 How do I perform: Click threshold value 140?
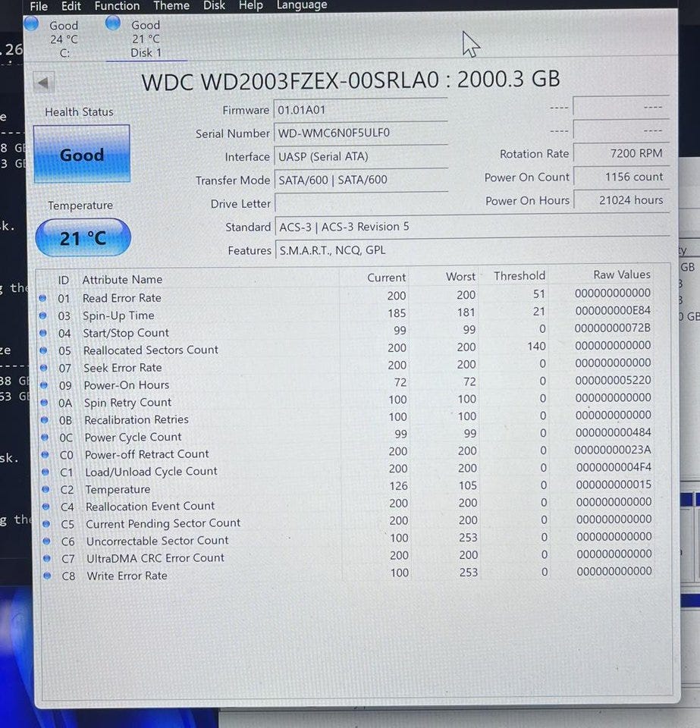[536, 347]
